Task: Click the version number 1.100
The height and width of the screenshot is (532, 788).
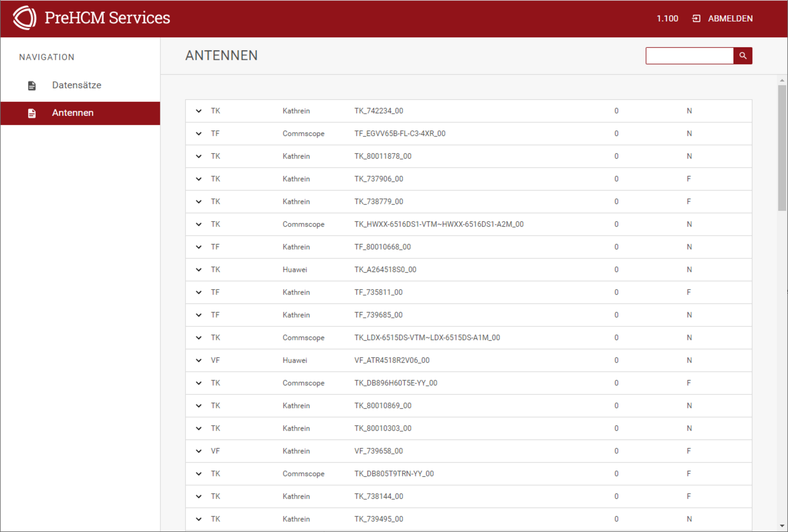Action: [x=667, y=18]
